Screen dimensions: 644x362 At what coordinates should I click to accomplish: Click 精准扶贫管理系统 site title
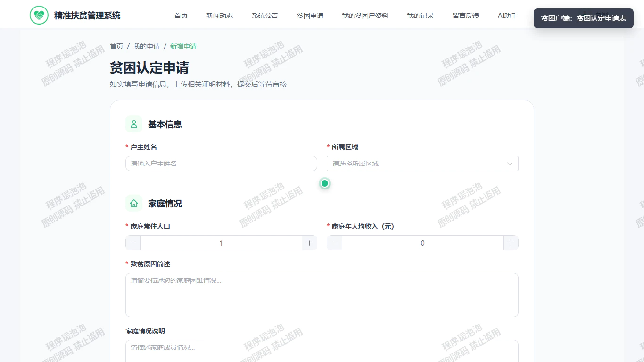coord(87,16)
